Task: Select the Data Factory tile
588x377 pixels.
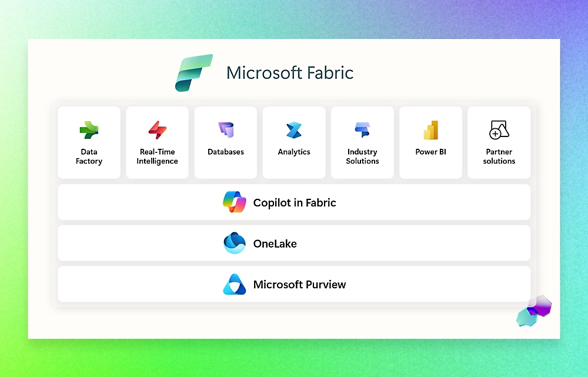Action: [x=89, y=142]
